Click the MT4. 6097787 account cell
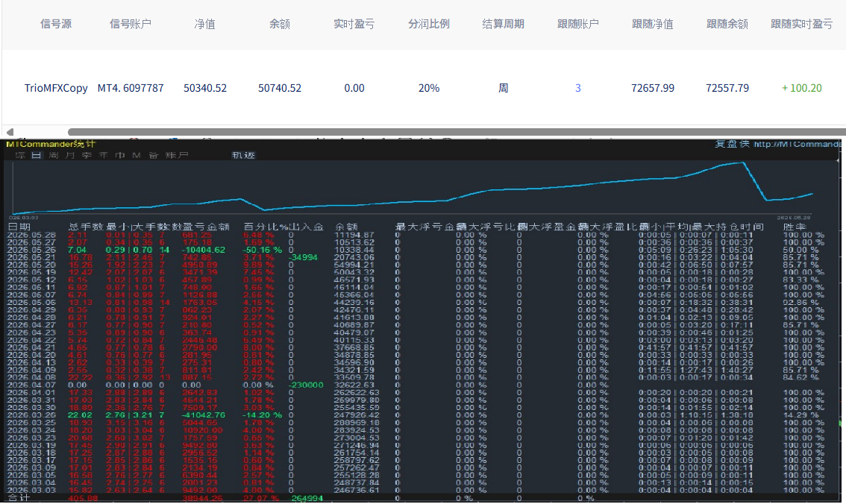 click(x=131, y=88)
